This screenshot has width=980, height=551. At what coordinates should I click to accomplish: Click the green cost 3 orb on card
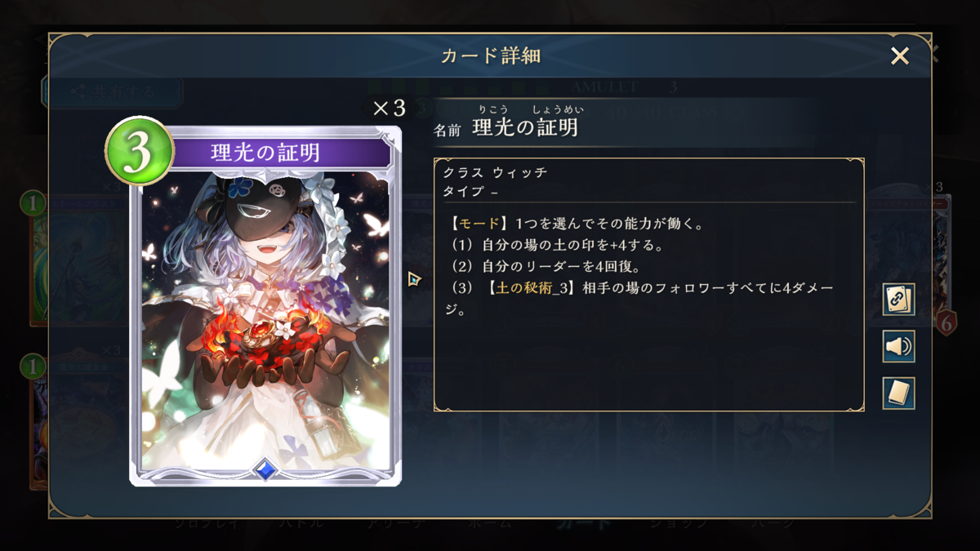pos(139,152)
